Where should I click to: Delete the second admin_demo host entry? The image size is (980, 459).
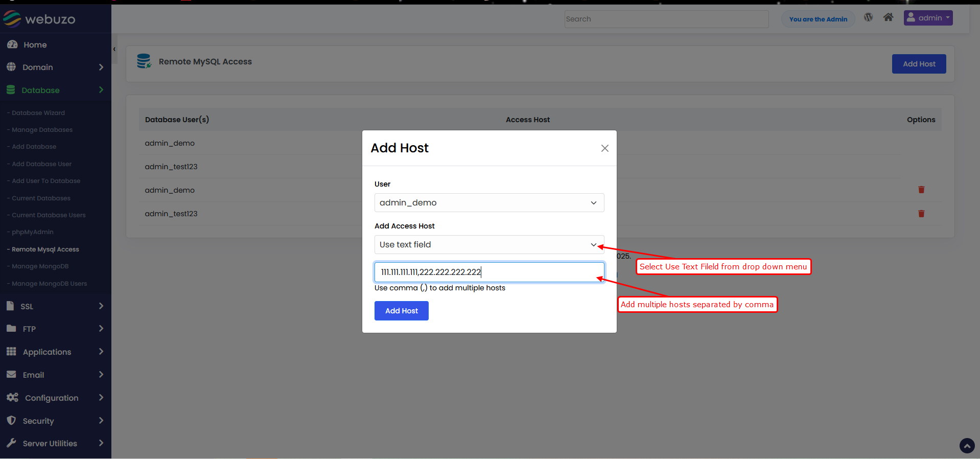921,190
